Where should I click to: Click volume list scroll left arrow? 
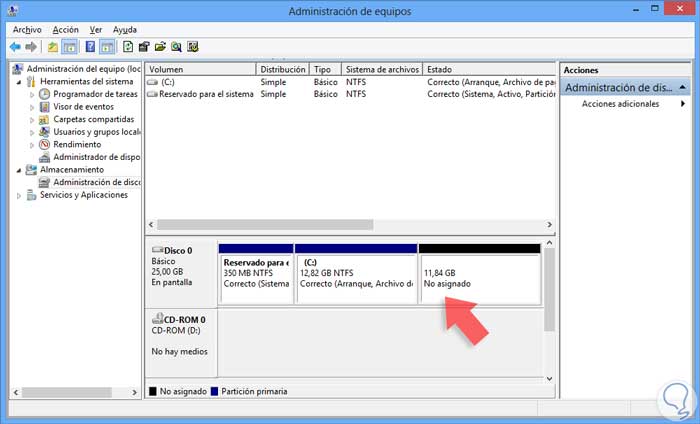point(151,224)
